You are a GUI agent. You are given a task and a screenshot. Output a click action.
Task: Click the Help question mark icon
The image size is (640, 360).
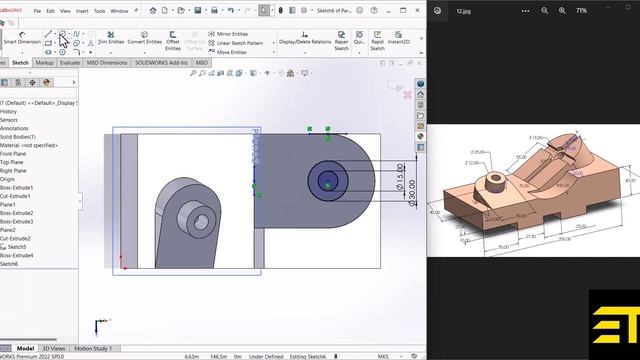374,11
